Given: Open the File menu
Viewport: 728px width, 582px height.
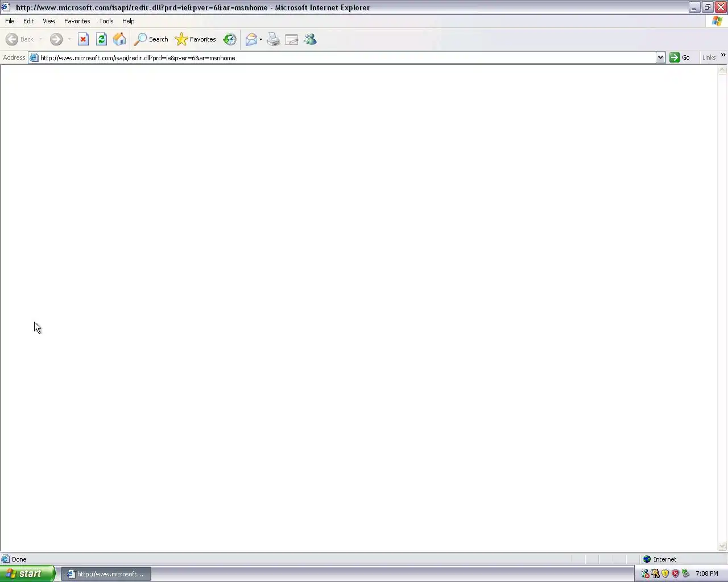Looking at the screenshot, I should click(x=10, y=21).
